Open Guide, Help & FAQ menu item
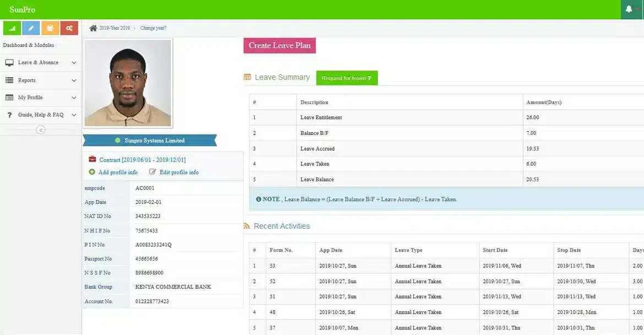This screenshot has height=335, width=644. coord(41,115)
